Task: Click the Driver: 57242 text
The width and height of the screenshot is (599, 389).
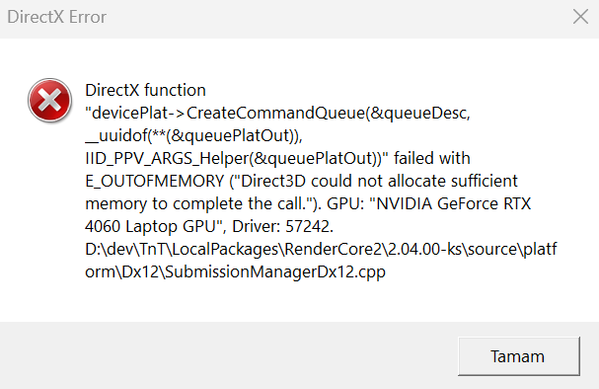Action: click(x=283, y=227)
